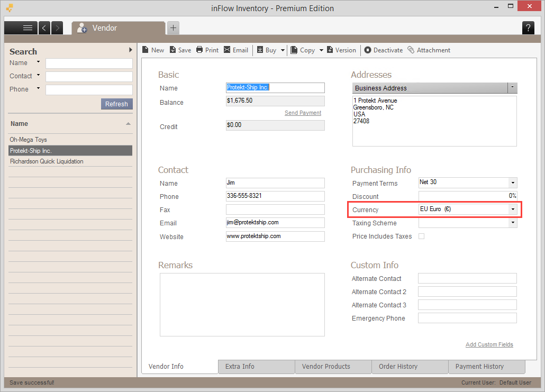545x392 pixels.
Task: Click the contact Phone field
Action: coord(275,196)
